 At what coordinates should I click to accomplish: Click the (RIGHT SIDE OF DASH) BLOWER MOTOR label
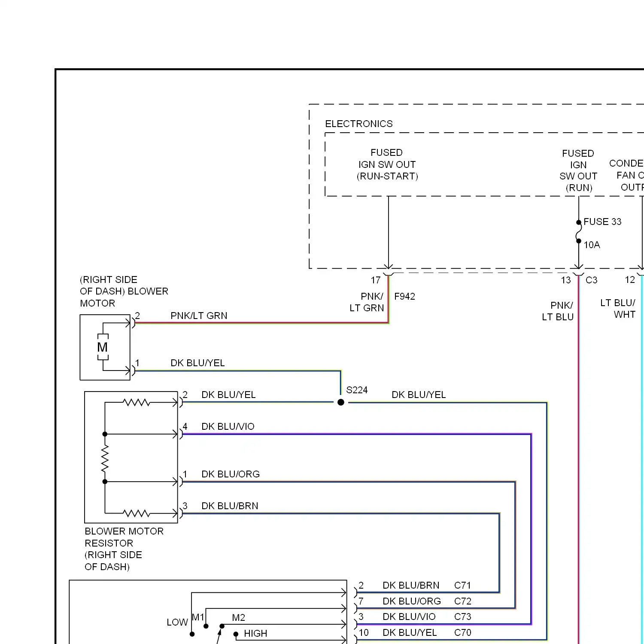tap(124, 292)
